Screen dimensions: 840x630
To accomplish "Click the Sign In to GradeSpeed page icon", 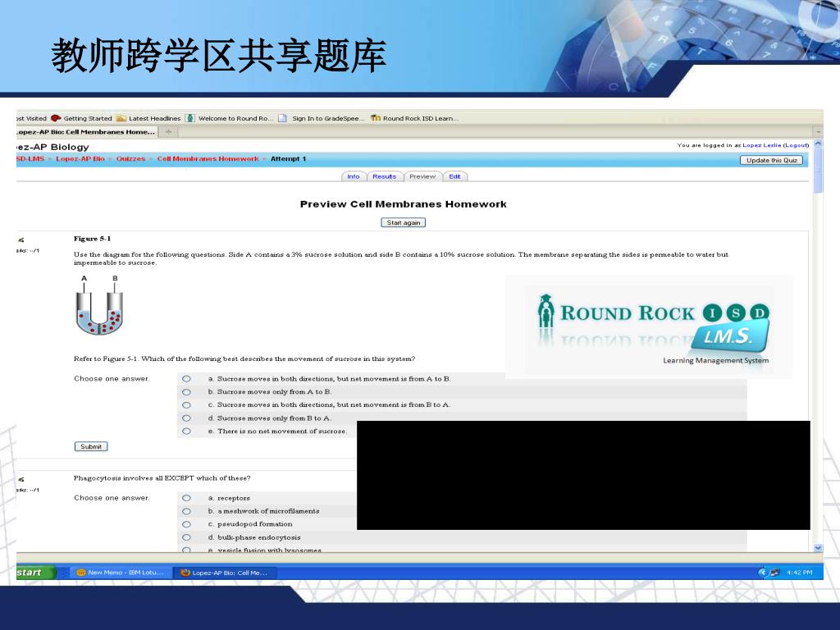I will (282, 118).
